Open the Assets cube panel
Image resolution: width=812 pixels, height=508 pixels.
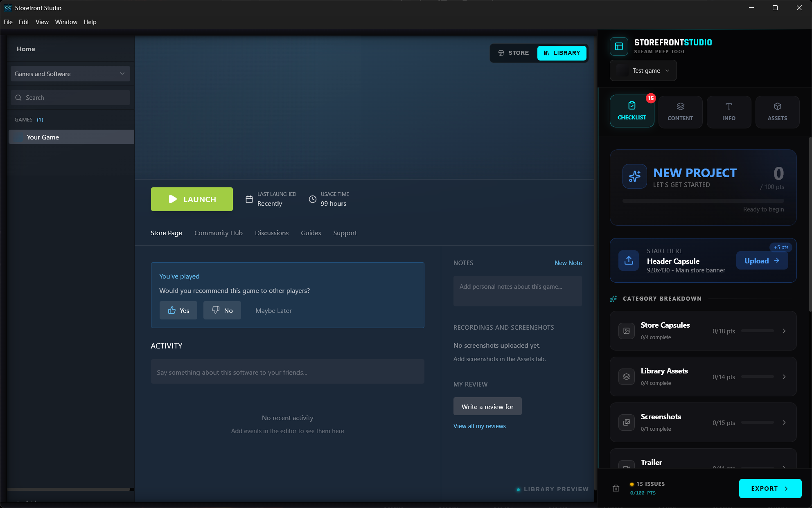pos(777,112)
